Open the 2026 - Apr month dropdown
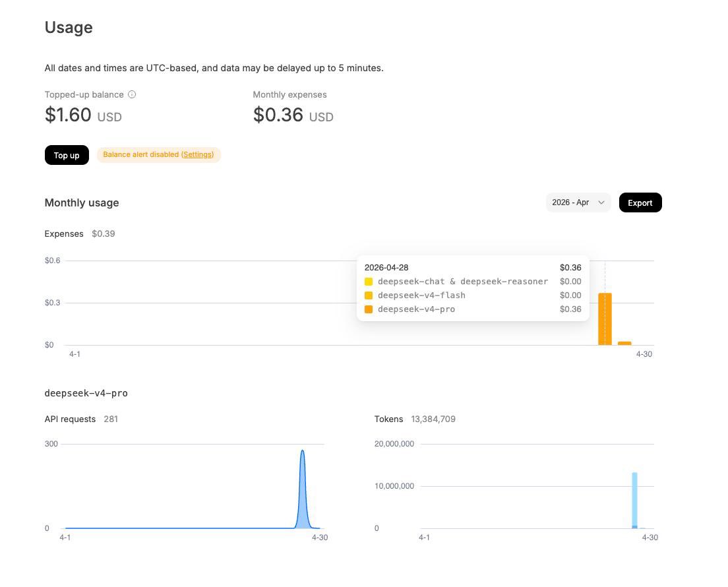 pyautogui.click(x=578, y=202)
